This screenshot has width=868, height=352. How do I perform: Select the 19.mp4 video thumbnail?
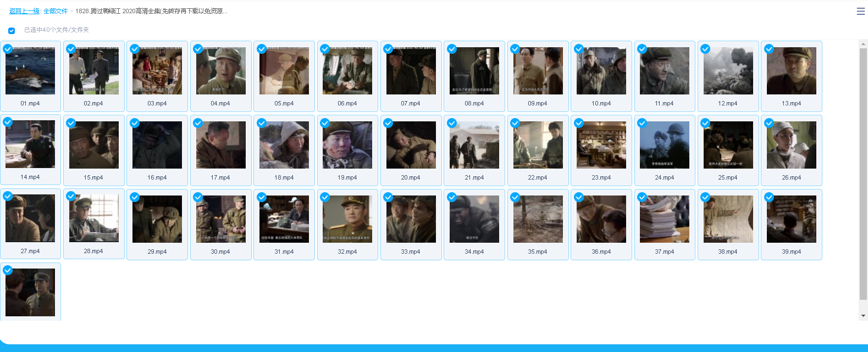point(347,145)
